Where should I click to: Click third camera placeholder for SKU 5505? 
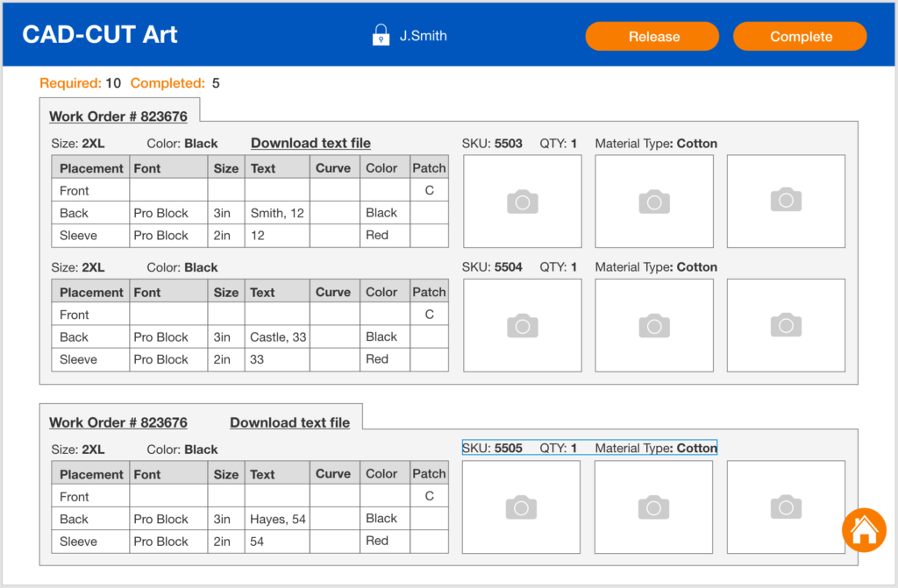tap(786, 507)
